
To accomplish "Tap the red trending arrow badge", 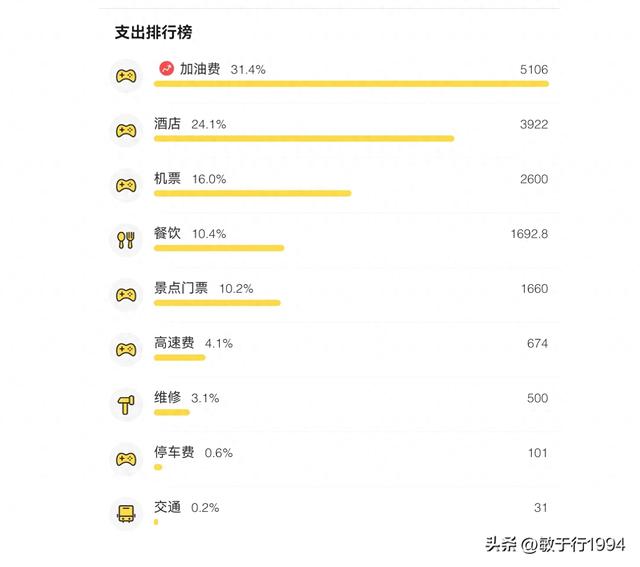I will click(166, 69).
